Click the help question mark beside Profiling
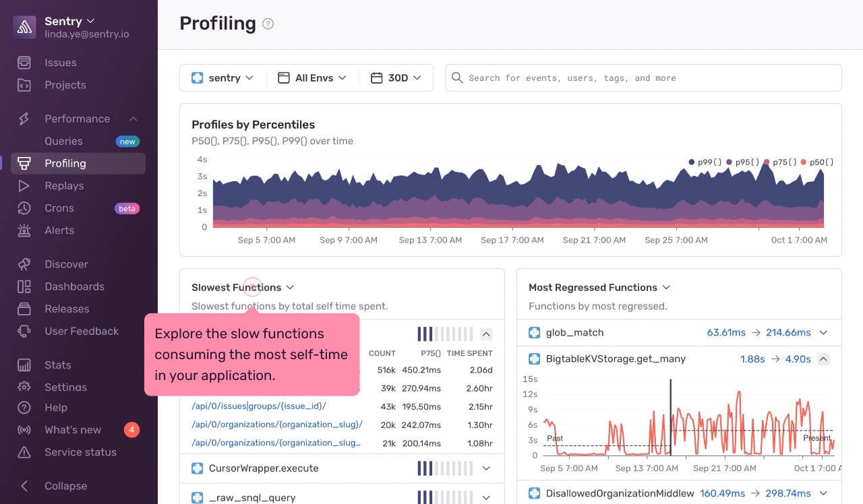Screen dimensions: 863x504 pos(268,24)
